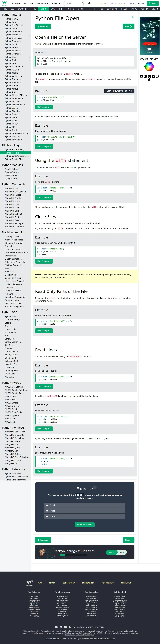The image size is (160, 644).
Task: Click Sign Up in the progress banner
Action: click(x=112, y=552)
